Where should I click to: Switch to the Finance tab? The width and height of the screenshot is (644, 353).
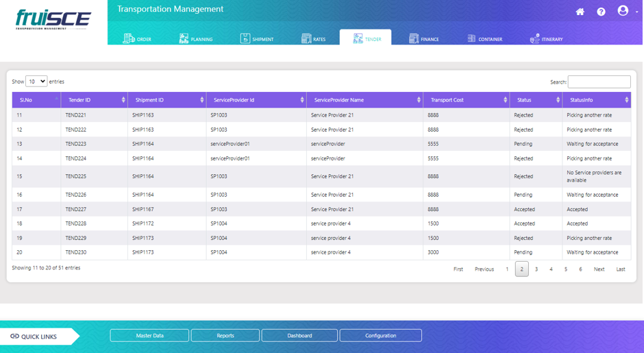pos(424,39)
